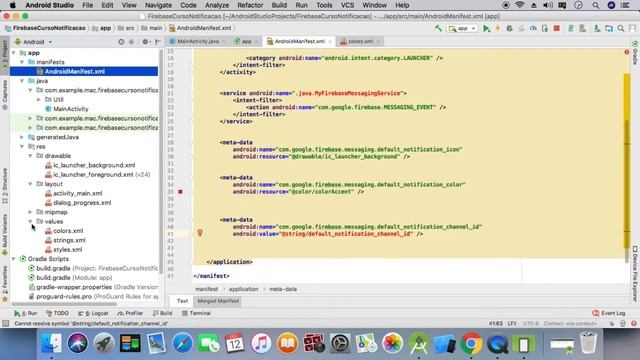Debug the app with bug icon

click(509, 28)
